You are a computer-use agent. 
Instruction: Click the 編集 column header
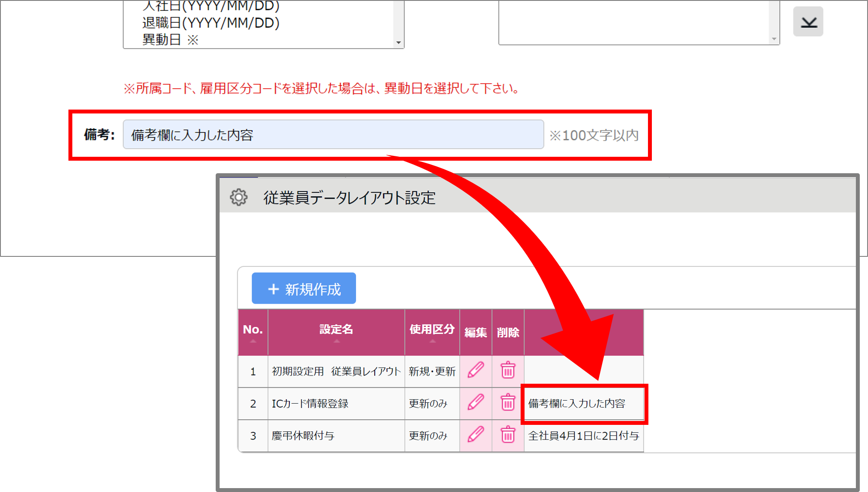pyautogui.click(x=476, y=333)
